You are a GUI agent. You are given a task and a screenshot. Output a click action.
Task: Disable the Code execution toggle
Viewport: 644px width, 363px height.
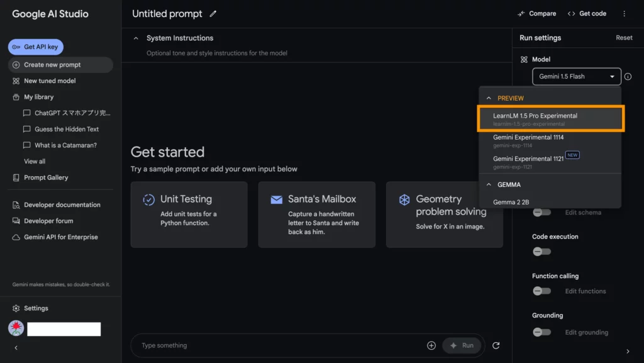click(x=541, y=251)
